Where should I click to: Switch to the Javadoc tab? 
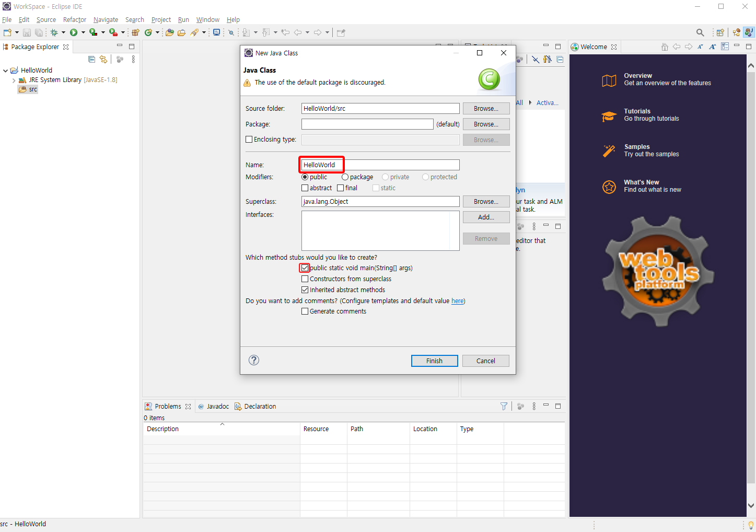(213, 406)
